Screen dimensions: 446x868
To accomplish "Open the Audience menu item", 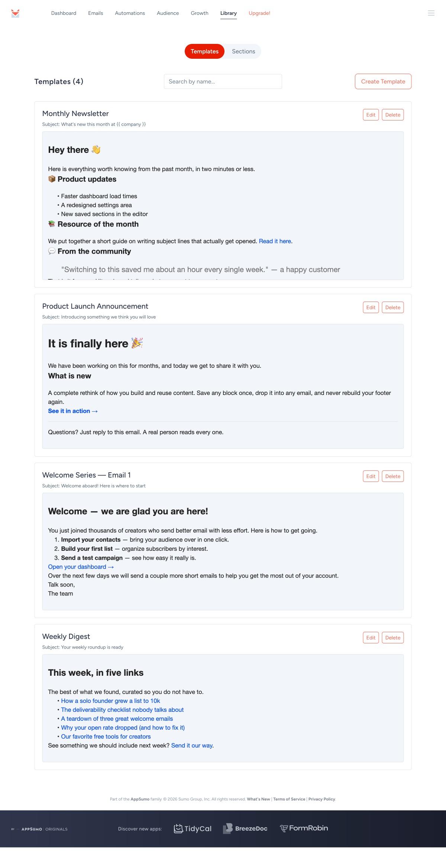I will coord(168,13).
